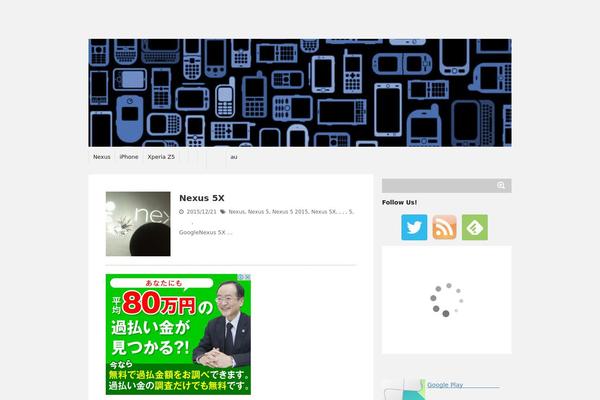Image resolution: width=600 pixels, height=400 pixels.
Task: Click the phone-pattern header banner
Action: [300, 93]
